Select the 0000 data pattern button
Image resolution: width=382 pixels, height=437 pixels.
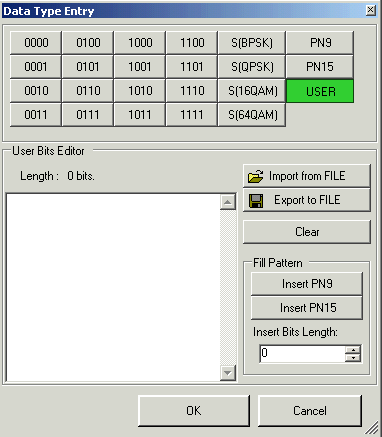[36, 43]
